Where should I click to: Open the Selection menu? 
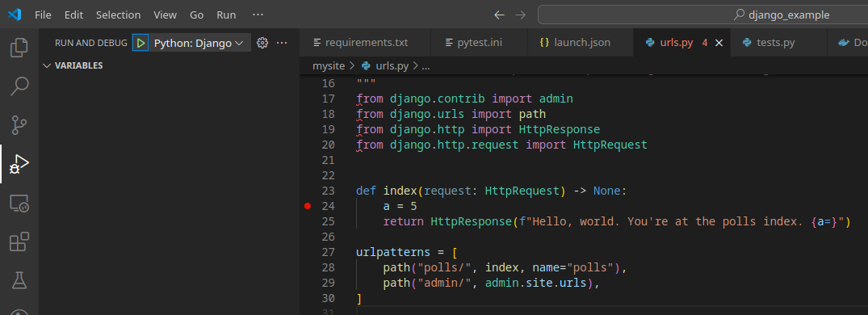(118, 15)
